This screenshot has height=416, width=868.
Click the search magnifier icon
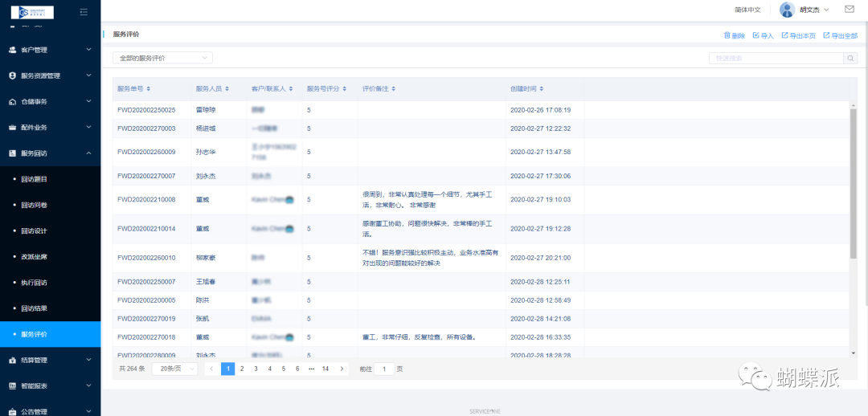pos(850,58)
